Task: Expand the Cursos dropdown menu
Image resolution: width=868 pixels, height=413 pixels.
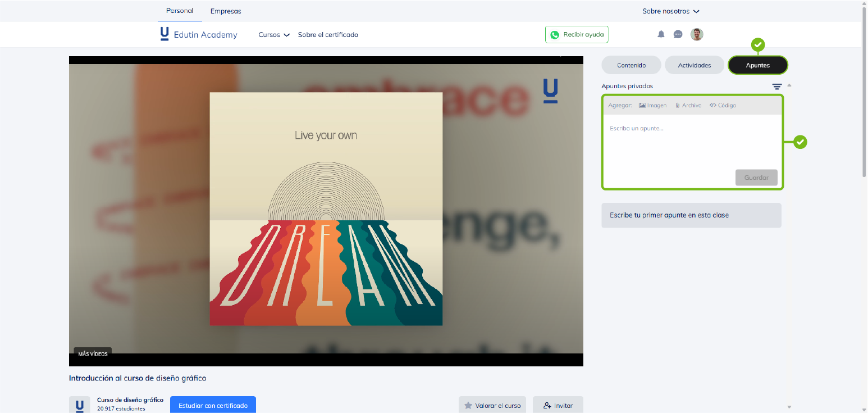Action: tap(274, 35)
